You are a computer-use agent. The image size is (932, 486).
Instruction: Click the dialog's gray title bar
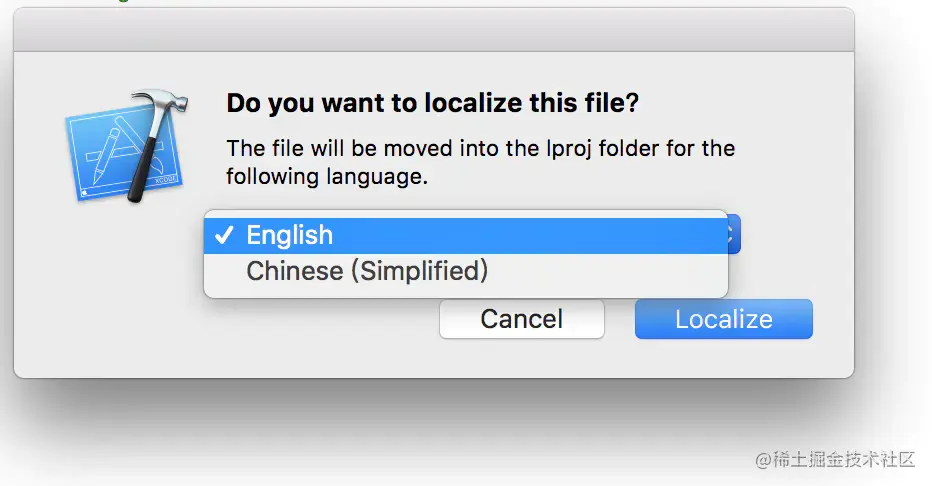coord(433,30)
